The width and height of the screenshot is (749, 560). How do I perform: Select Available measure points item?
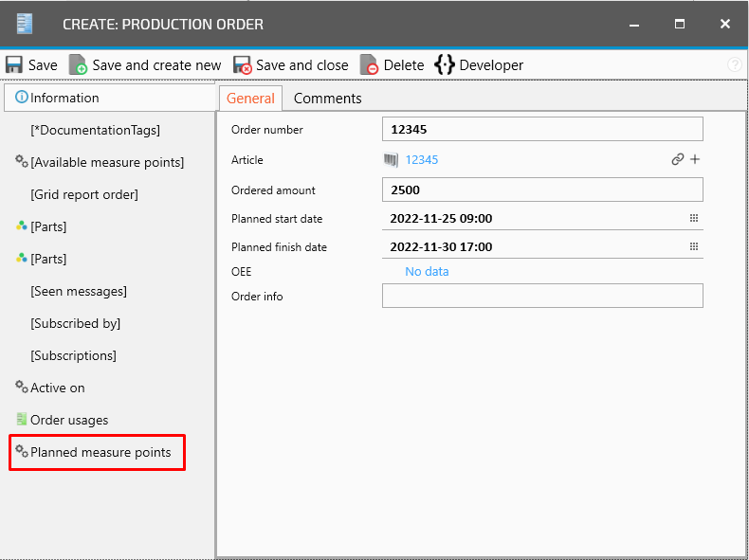[107, 163]
